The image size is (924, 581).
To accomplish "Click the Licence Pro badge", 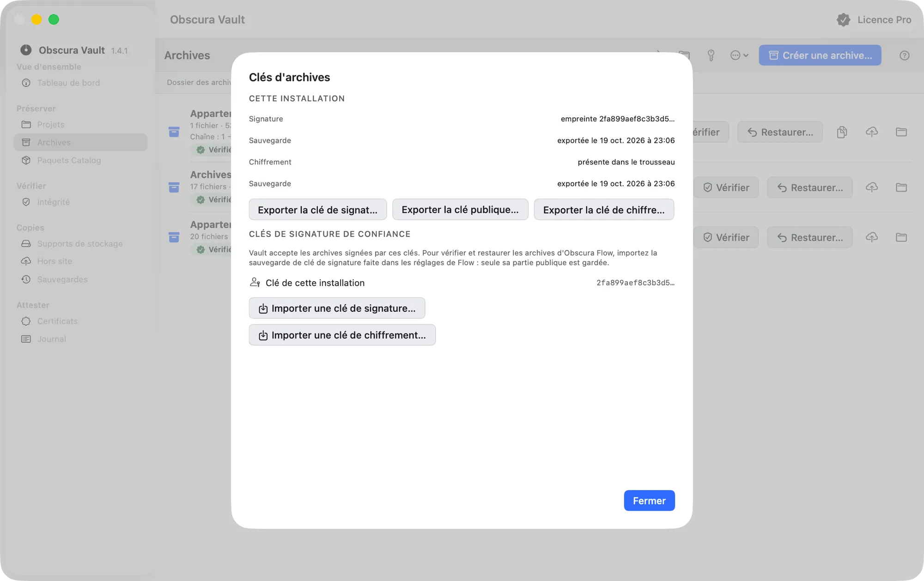I will pyautogui.click(x=874, y=19).
